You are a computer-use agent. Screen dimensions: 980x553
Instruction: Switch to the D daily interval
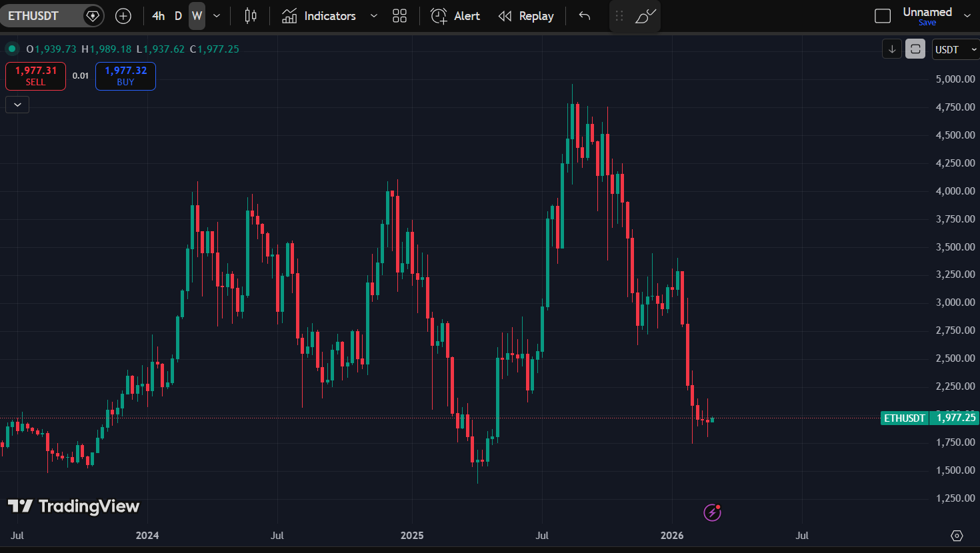[178, 16]
